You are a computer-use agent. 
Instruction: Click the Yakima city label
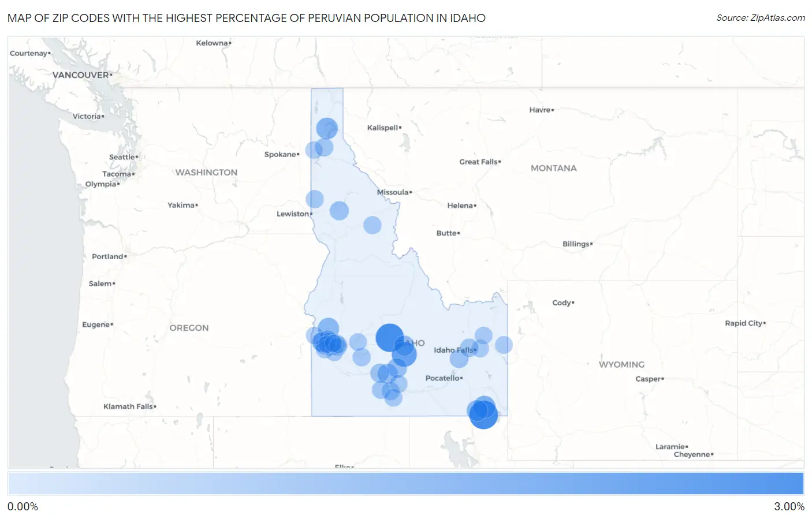click(x=181, y=205)
